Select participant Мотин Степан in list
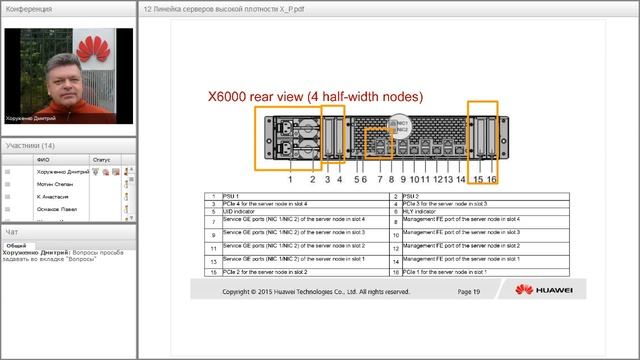The height and width of the screenshot is (360, 640). coord(55,184)
